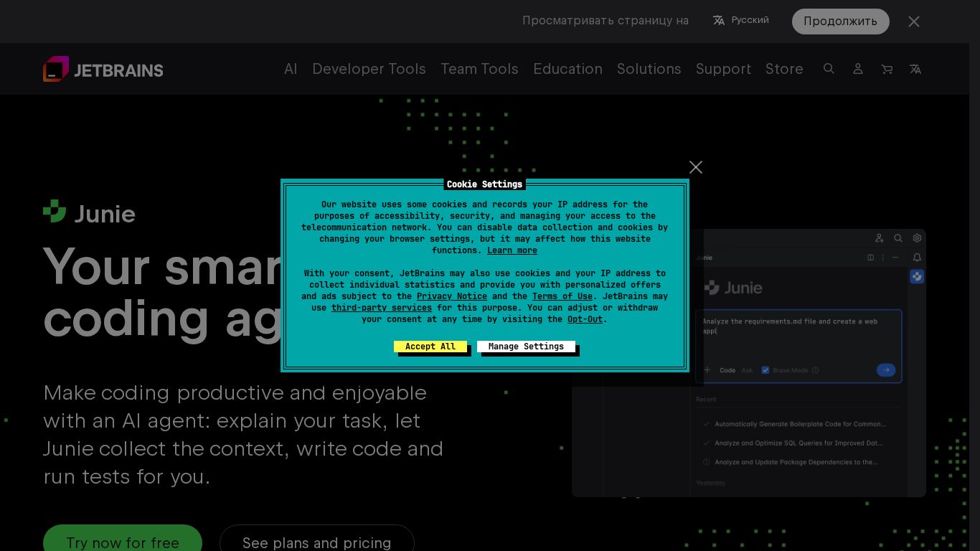Open the three-dot menu in Junie panel

coord(883,258)
